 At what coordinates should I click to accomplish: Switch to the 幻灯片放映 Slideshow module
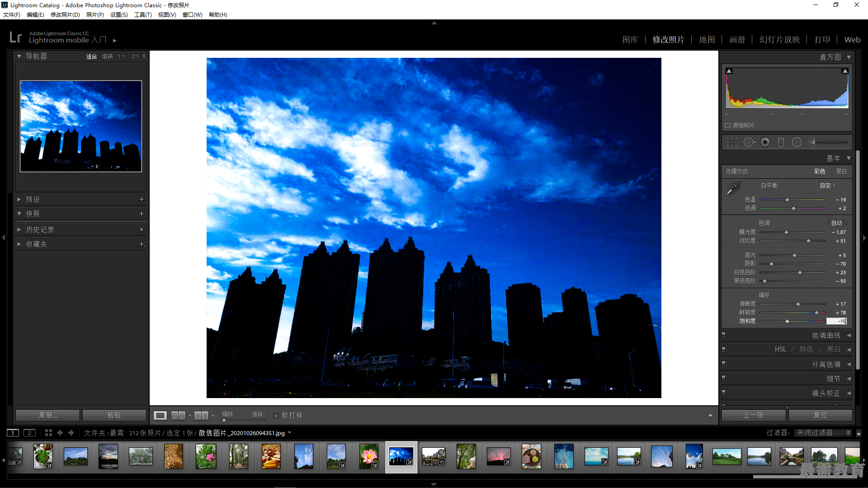tap(780, 40)
